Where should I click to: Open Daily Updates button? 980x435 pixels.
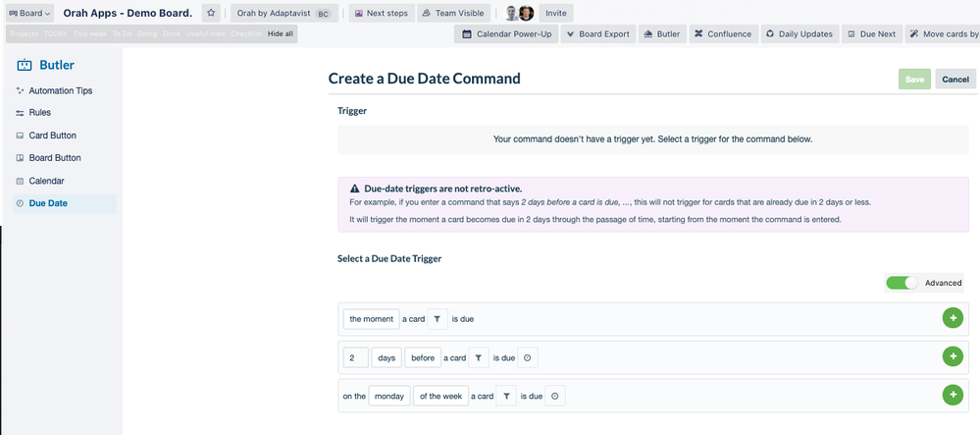[799, 34]
